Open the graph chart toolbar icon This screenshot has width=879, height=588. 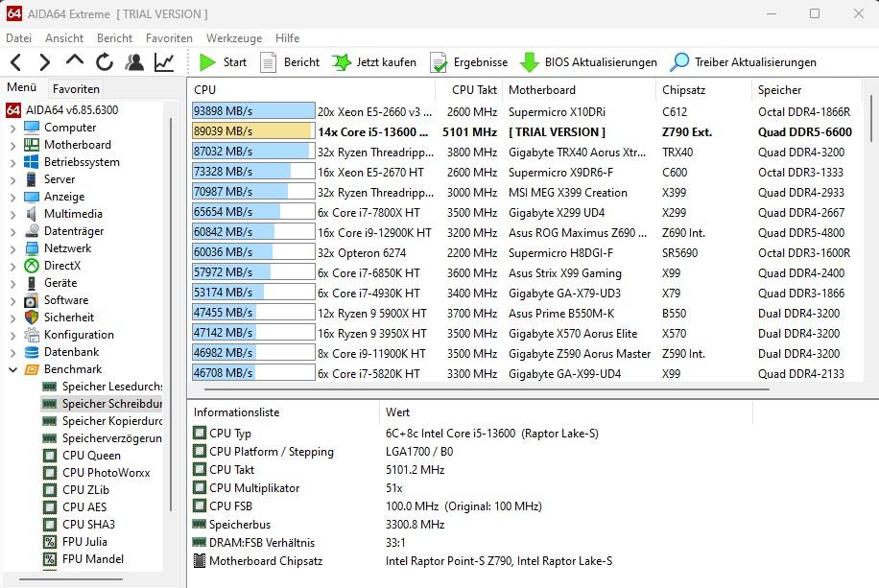pos(164,62)
